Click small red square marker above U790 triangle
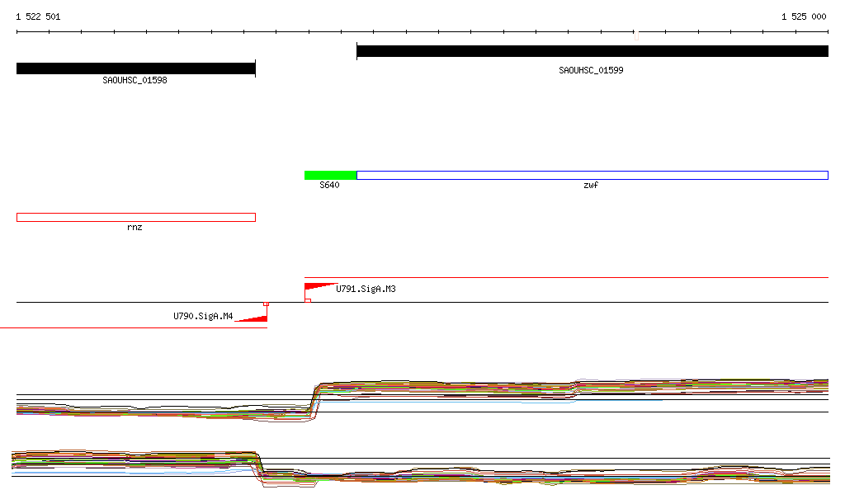This screenshot has width=845, height=504. pyautogui.click(x=266, y=304)
